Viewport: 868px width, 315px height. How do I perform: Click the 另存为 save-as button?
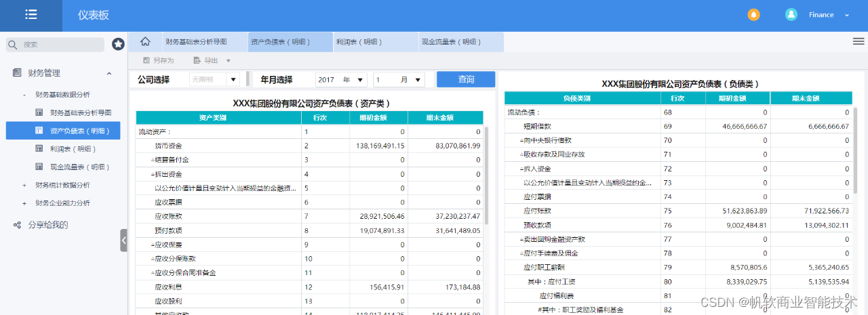point(158,61)
